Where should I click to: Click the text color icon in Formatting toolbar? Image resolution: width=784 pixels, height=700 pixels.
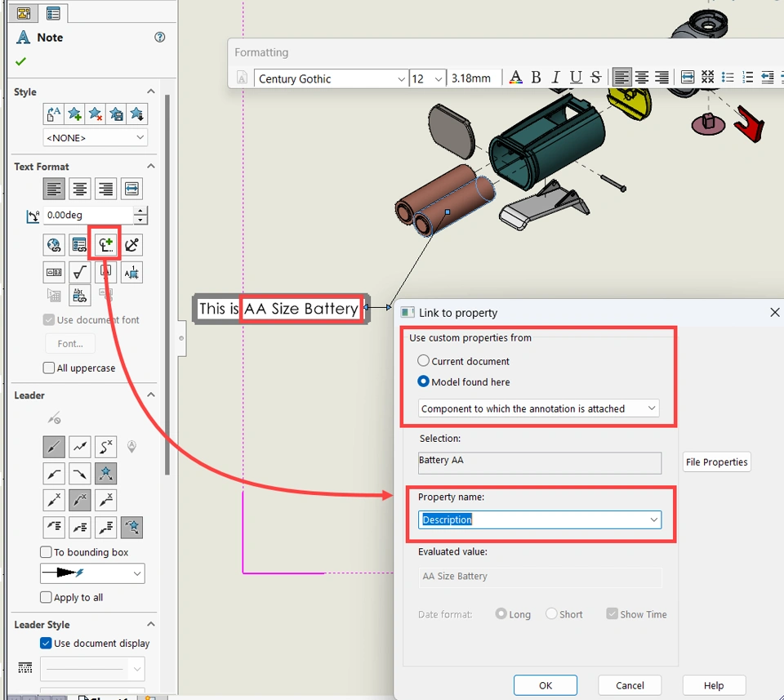pos(515,78)
